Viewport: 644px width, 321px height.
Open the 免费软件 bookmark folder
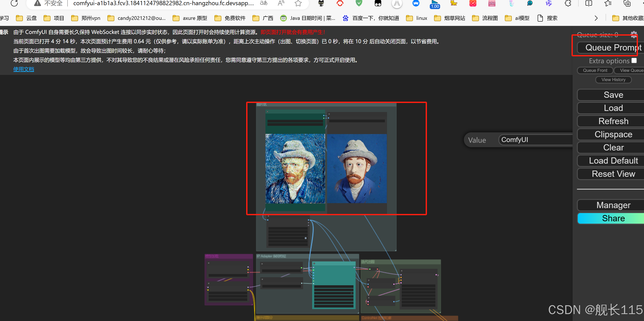(x=230, y=18)
